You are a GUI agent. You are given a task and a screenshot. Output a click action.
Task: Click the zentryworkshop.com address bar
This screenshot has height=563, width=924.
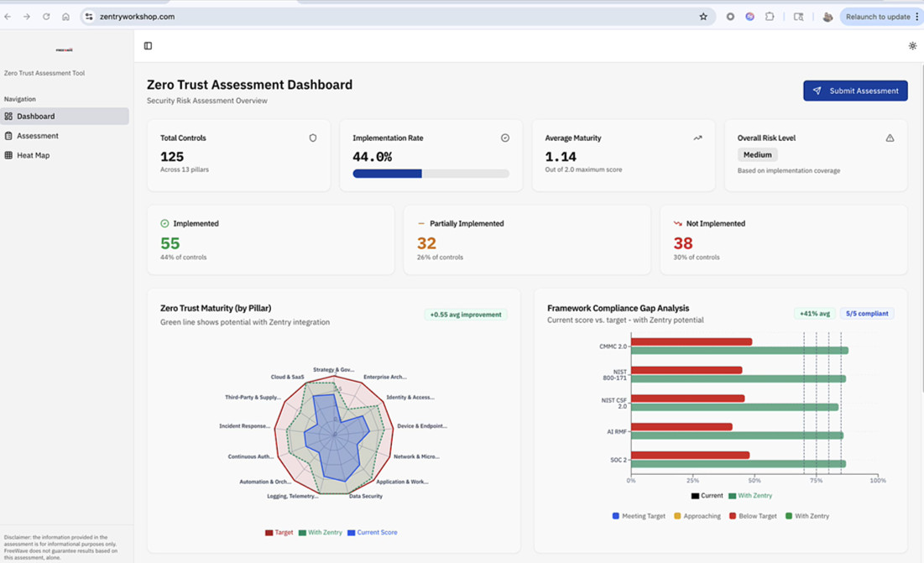336,17
